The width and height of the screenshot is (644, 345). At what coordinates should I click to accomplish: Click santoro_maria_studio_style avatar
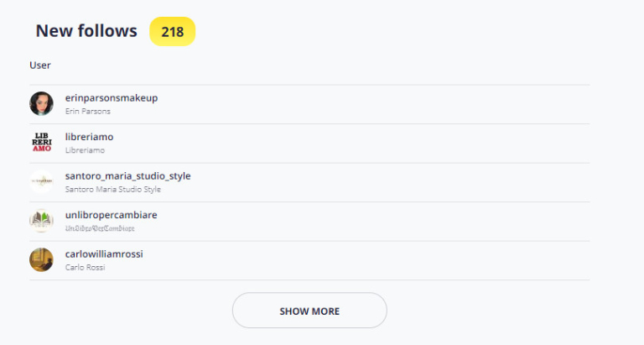click(x=41, y=182)
